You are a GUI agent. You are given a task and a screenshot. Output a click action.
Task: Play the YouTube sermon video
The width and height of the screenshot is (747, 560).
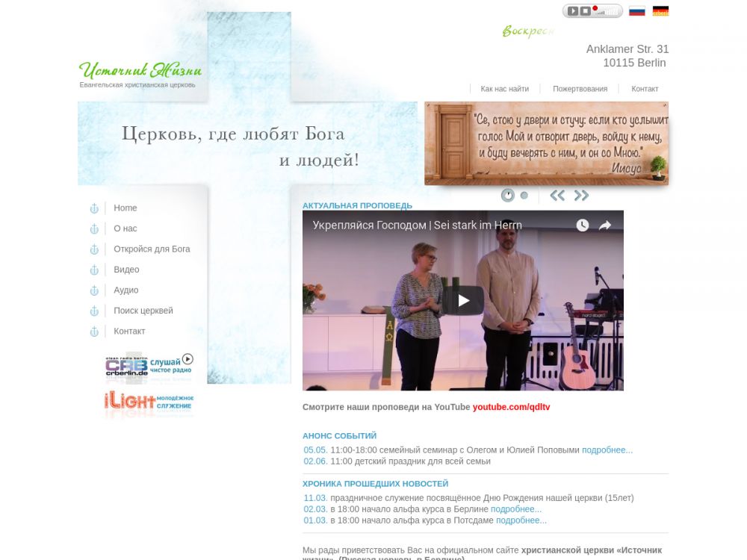pos(463,300)
